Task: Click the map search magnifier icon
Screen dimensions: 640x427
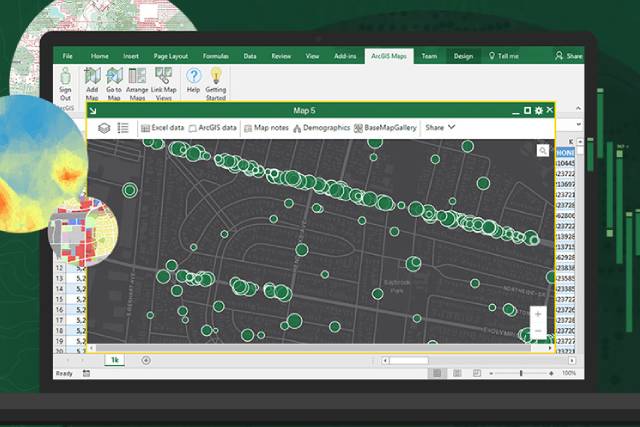Action: point(543,151)
